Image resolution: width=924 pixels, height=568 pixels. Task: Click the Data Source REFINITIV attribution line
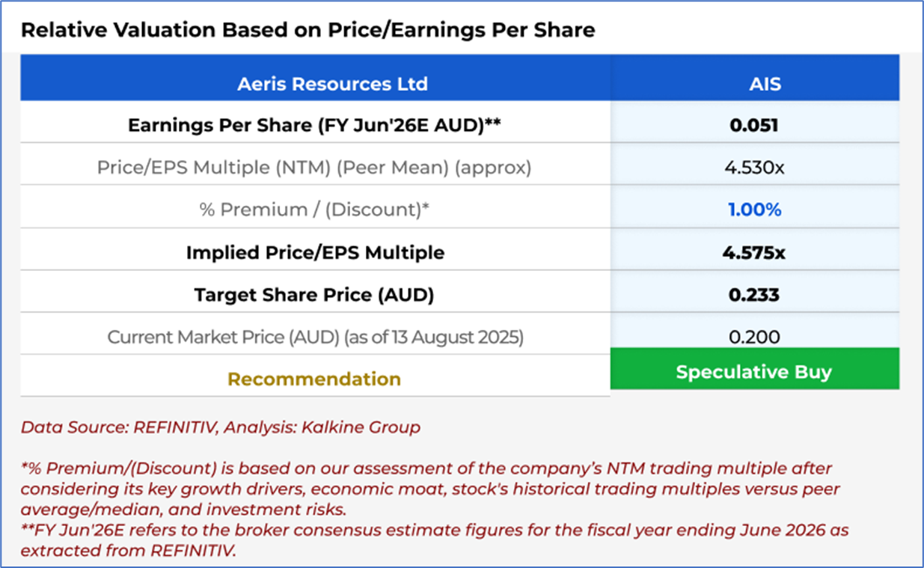coord(220,427)
